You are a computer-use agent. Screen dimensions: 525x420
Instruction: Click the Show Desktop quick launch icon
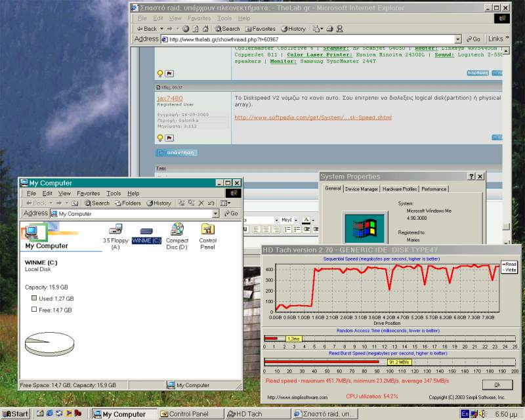40,413
